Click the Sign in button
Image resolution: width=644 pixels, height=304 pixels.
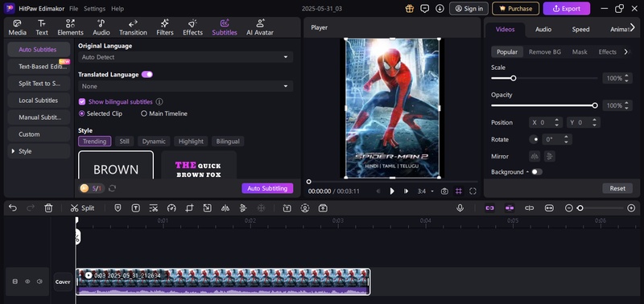pos(469,8)
